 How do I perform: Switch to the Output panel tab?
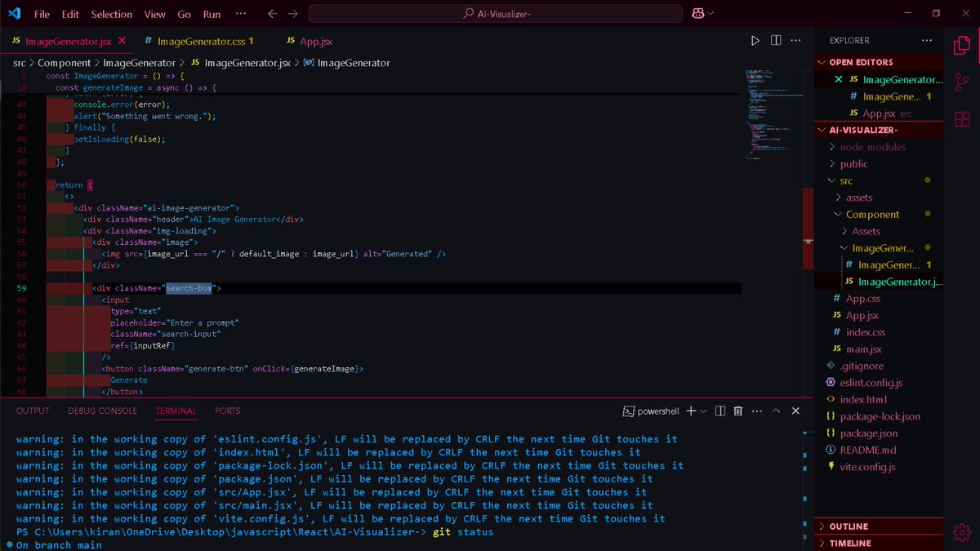tap(33, 411)
